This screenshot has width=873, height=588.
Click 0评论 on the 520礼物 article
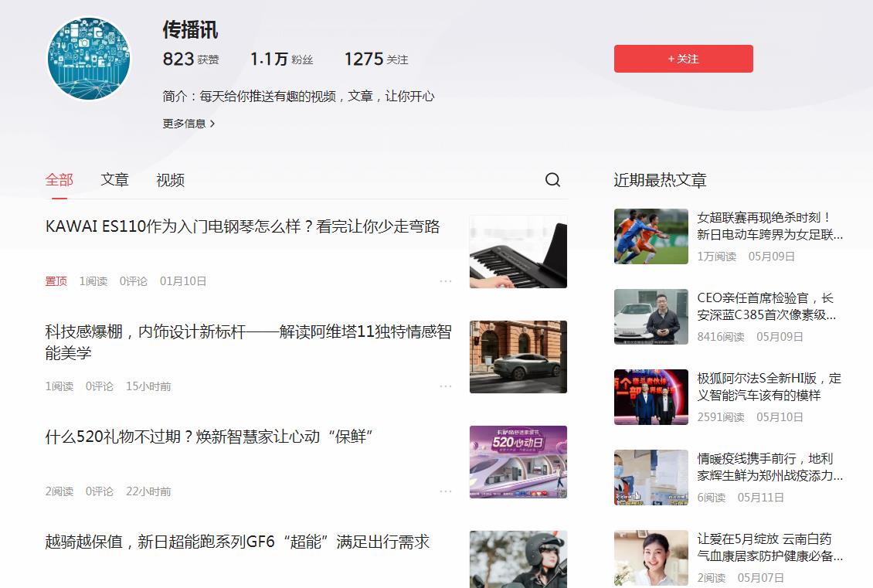[x=100, y=491]
